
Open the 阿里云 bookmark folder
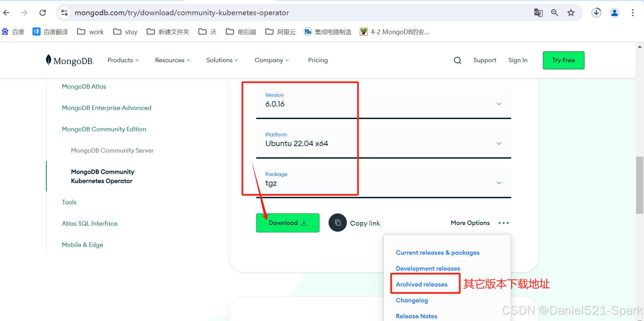click(x=280, y=32)
